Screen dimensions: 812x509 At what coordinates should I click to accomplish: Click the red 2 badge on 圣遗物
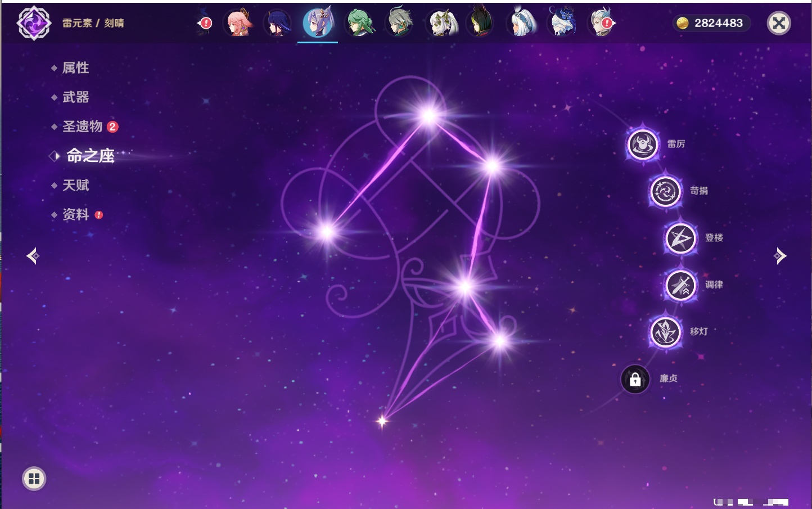tap(112, 127)
